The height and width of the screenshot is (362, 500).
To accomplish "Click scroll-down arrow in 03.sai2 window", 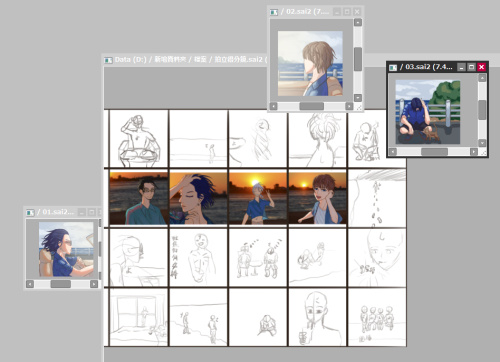I will click(482, 143).
